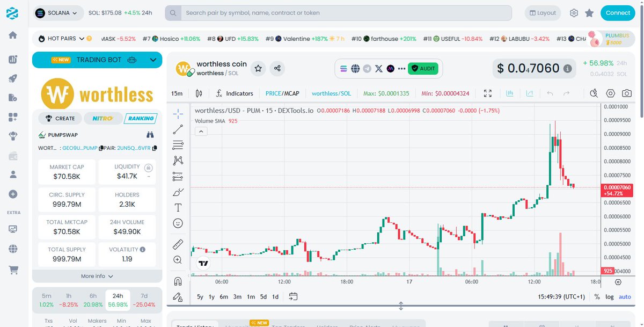The width and height of the screenshot is (644, 327).
Task: Click the NITRO button
Action: [x=102, y=118]
